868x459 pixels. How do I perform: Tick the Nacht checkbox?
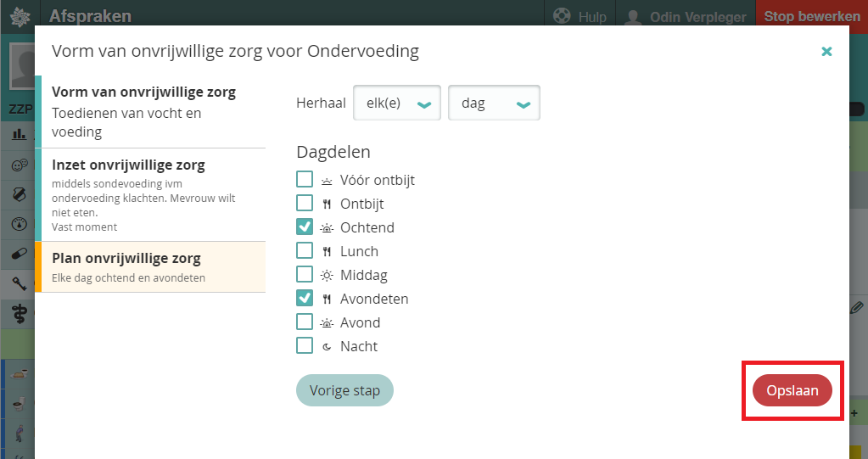305,346
